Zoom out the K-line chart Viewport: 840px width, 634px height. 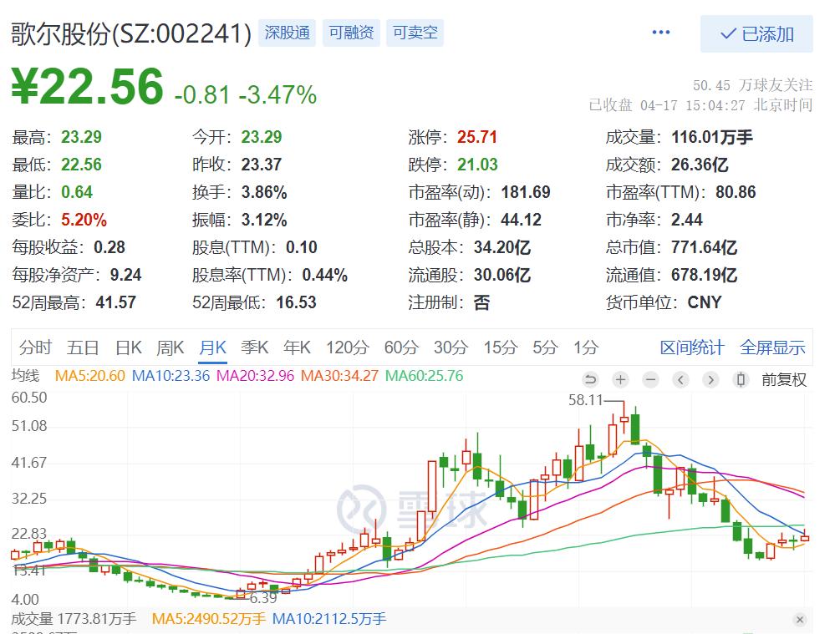tap(650, 380)
